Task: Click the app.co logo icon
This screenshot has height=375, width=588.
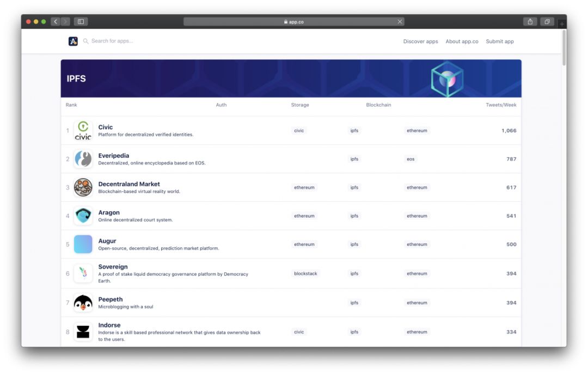Action: point(73,41)
